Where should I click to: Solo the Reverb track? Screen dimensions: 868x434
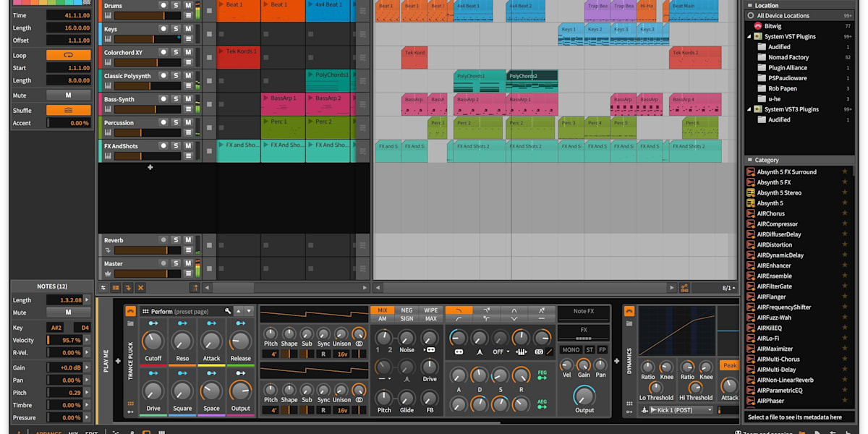(x=176, y=240)
